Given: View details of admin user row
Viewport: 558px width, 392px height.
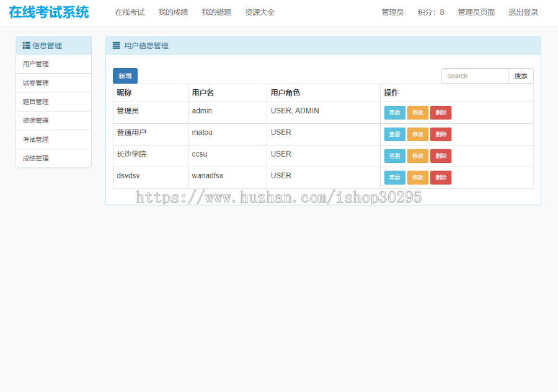Looking at the screenshot, I should click(395, 113).
